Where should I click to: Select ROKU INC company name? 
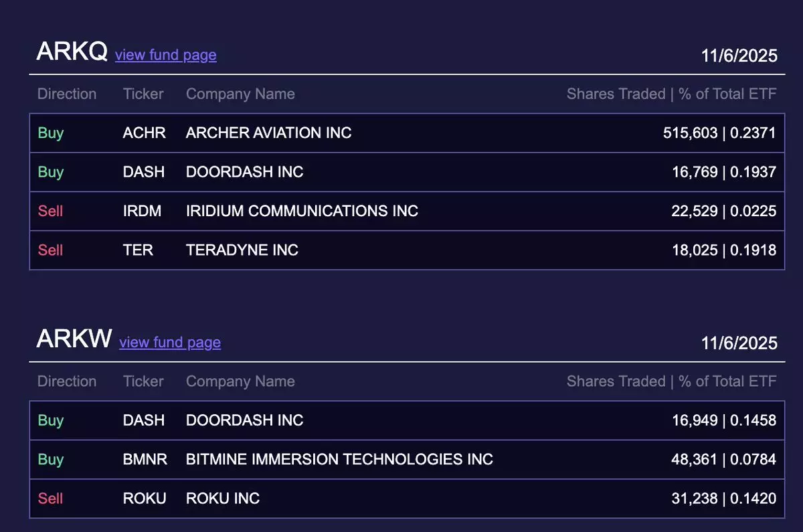point(223,499)
